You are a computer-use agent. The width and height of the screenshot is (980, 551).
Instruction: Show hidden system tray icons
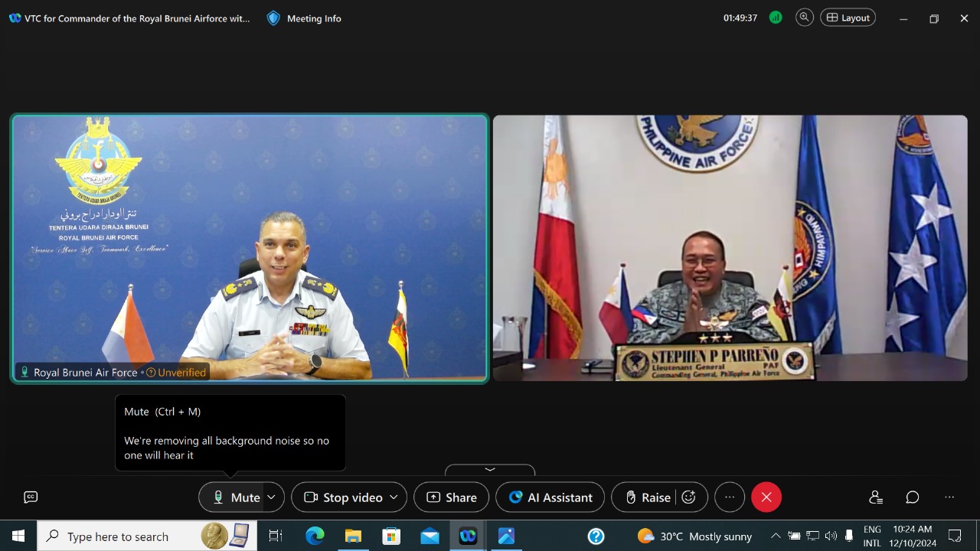[776, 536]
